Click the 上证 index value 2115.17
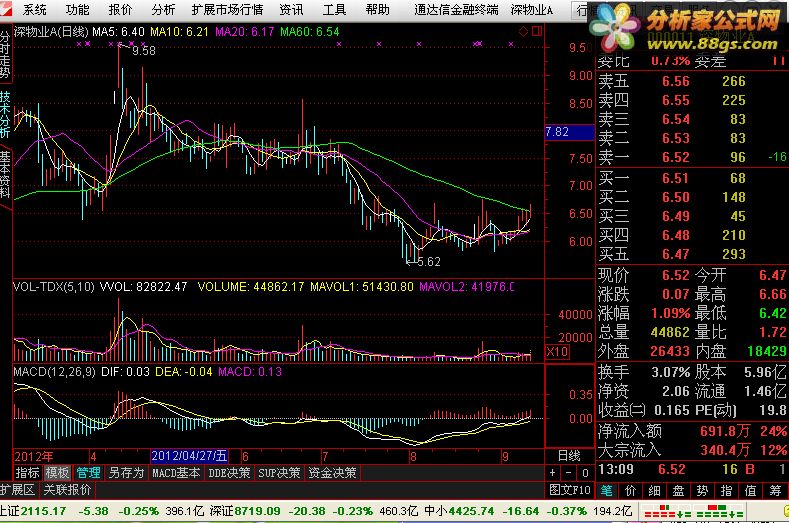789x523 pixels. (43, 511)
